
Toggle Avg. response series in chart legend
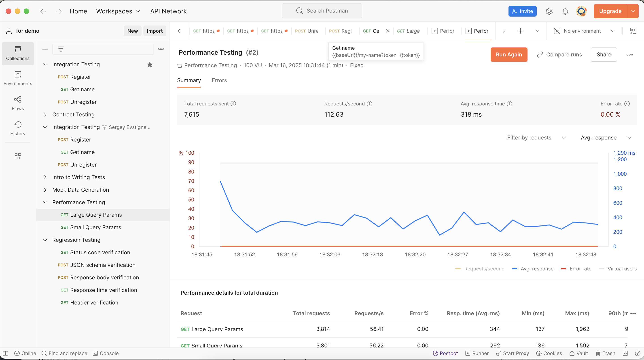(x=532, y=269)
